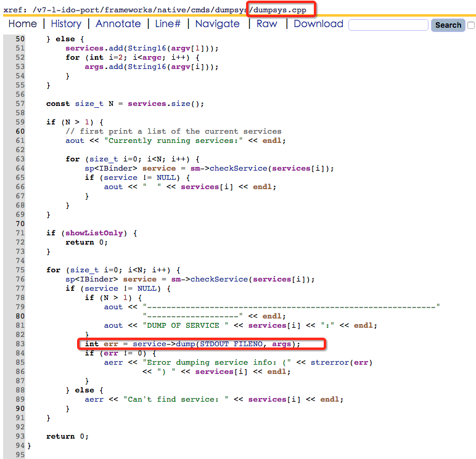Open the frameworks path segment

pyautogui.click(x=128, y=10)
